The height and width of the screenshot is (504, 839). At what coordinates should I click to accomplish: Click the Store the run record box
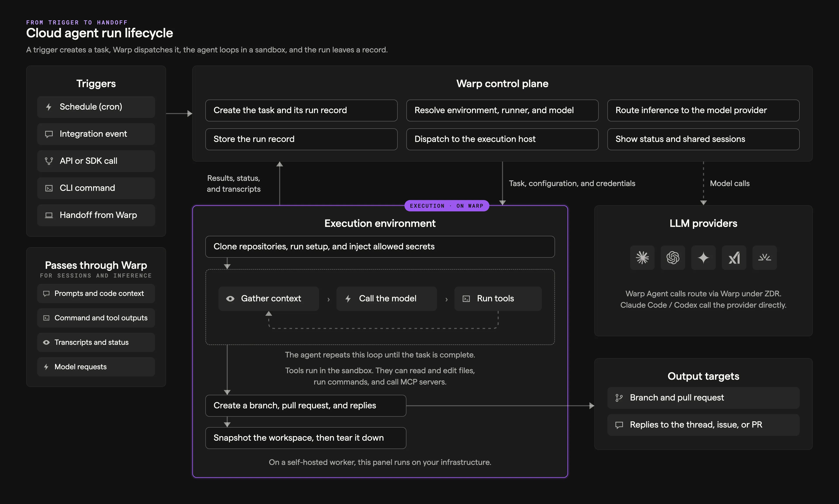coord(302,139)
